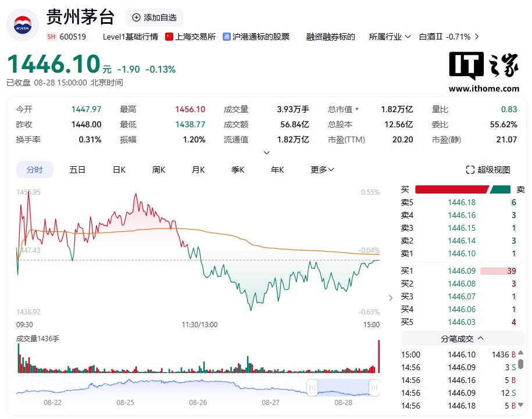
Task: Switch to the 日K chart tab
Action: click(x=119, y=170)
